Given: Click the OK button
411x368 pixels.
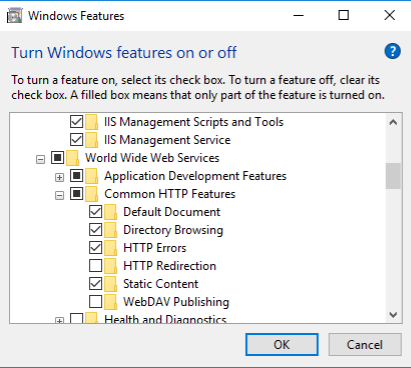Looking at the screenshot, I should click(x=282, y=345).
